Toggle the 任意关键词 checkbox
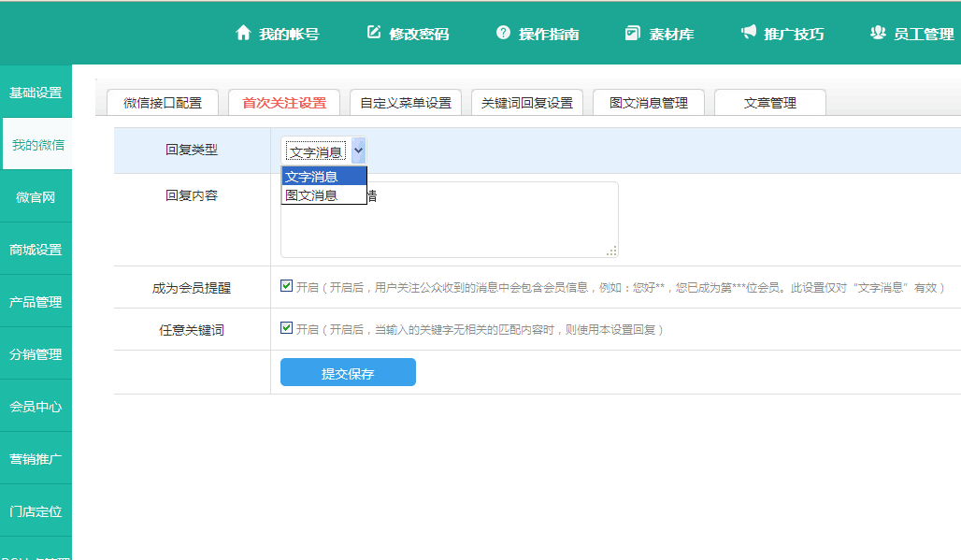961x560 pixels. tap(287, 328)
